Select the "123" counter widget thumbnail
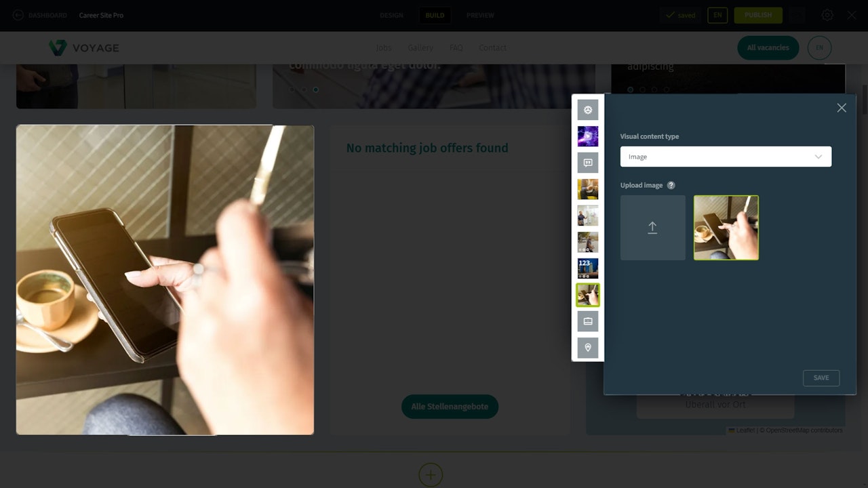The width and height of the screenshot is (868, 488). [x=588, y=268]
